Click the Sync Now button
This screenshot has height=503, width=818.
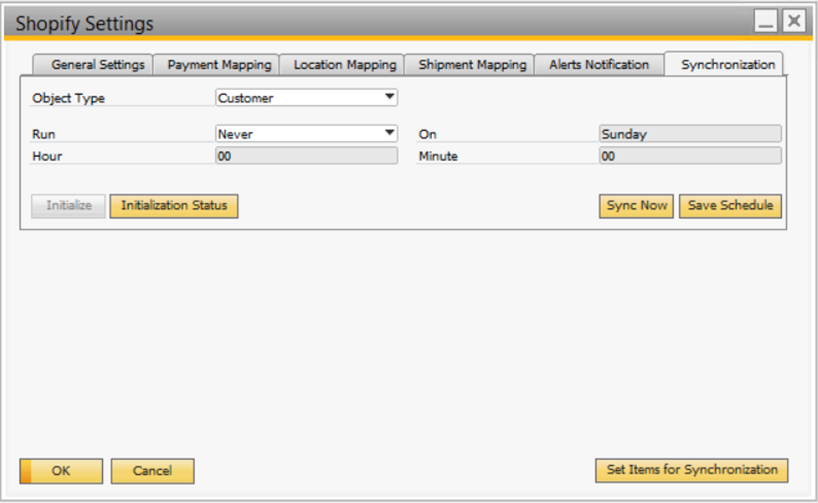636,205
